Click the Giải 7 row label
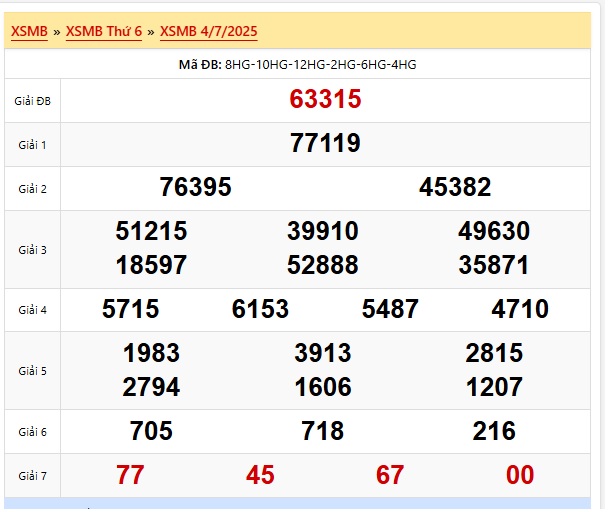610x512 pixels. (x=33, y=476)
